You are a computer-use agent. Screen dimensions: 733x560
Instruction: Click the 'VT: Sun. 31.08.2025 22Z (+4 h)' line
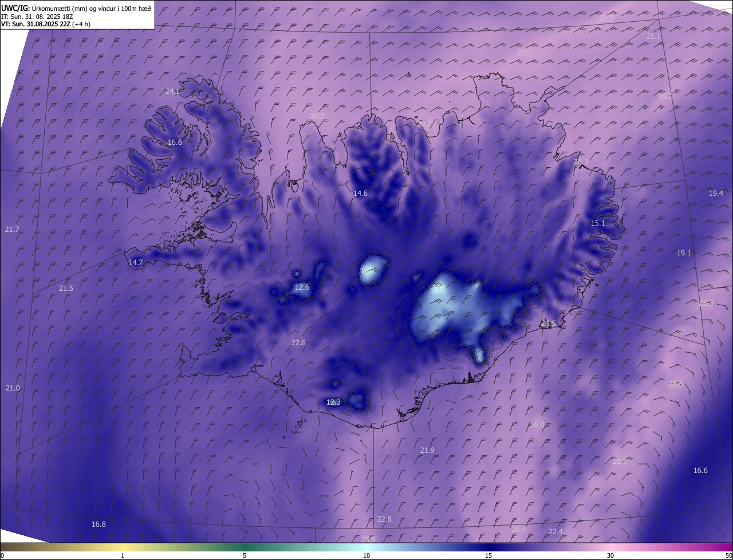click(45, 24)
